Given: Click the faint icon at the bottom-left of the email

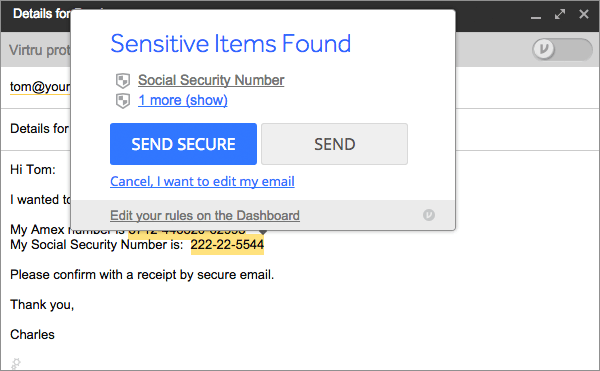Looking at the screenshot, I should 15,363.
